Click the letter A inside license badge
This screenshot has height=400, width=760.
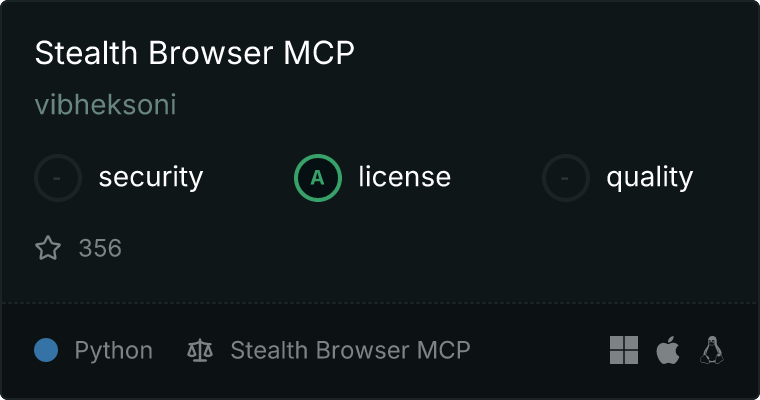click(x=317, y=178)
